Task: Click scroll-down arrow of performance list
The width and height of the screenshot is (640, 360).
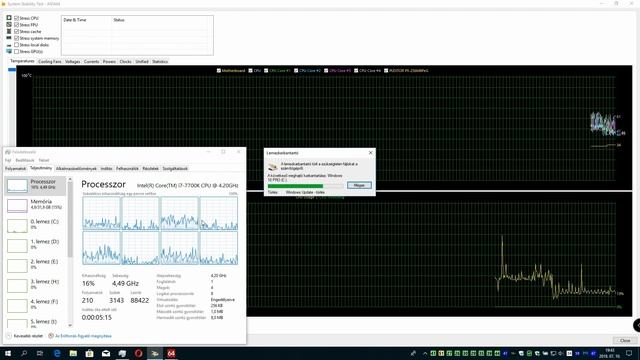Action: (x=70, y=325)
